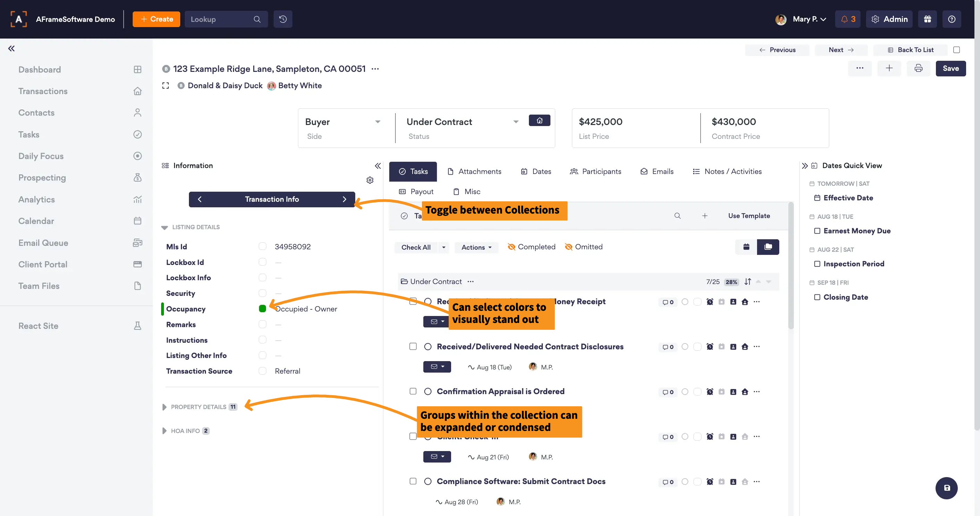Viewport: 980px width, 516px height.
Task: Open email dropdown for Contract Disclosures task
Action: tap(437, 367)
